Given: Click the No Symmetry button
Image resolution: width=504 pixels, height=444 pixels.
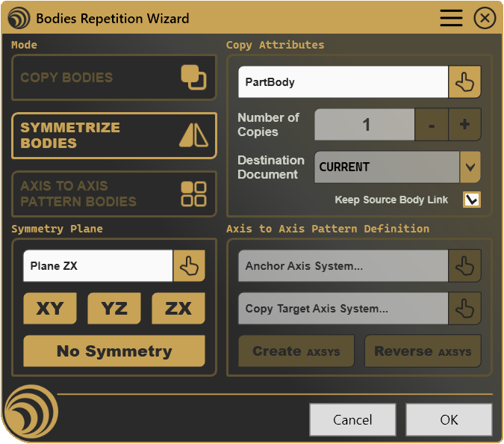Looking at the screenshot, I should click(114, 351).
